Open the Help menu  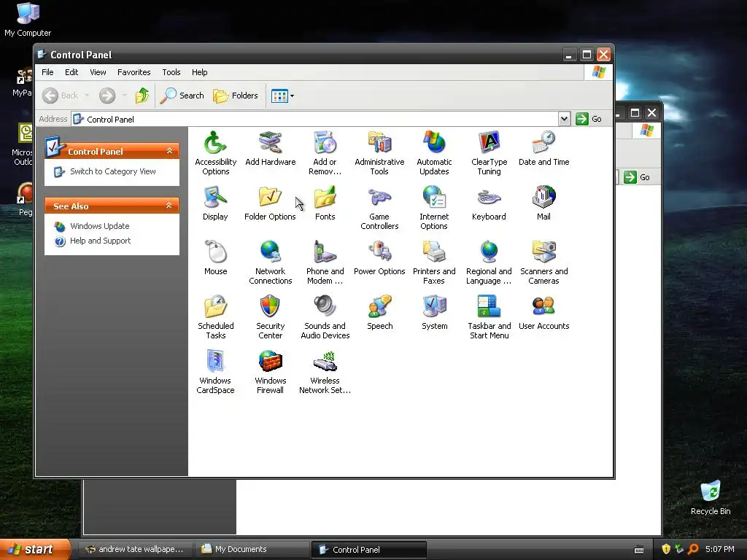coord(200,72)
